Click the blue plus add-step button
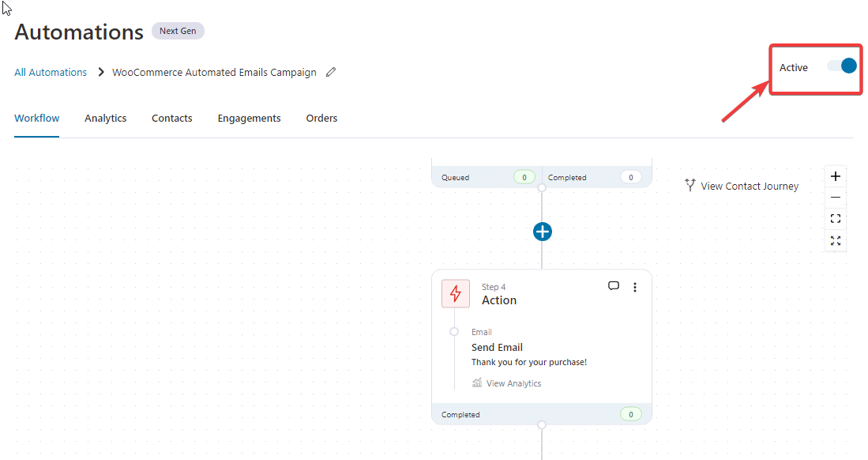 coord(542,232)
